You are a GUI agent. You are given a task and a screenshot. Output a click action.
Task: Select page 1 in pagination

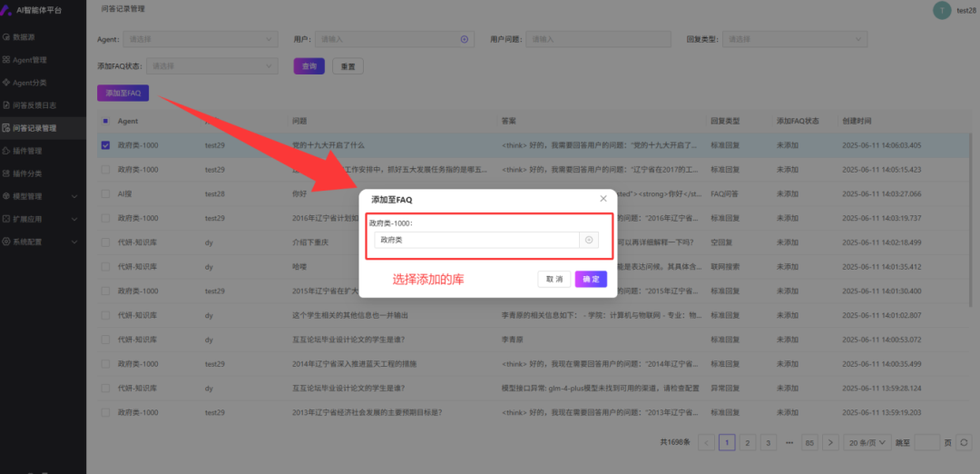[x=727, y=442]
